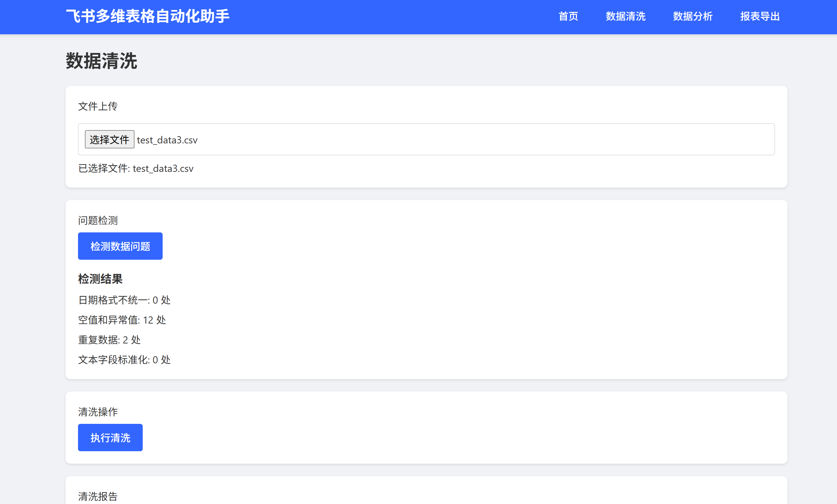Click the 检测数据问题 button
This screenshot has height=504, width=837.
click(x=120, y=246)
